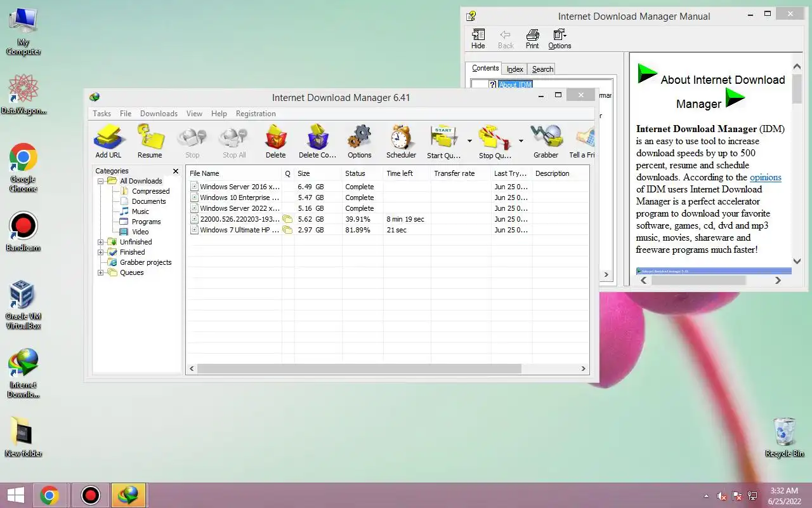Follow the opinions link in Manual
The height and width of the screenshot is (508, 812).
766,177
